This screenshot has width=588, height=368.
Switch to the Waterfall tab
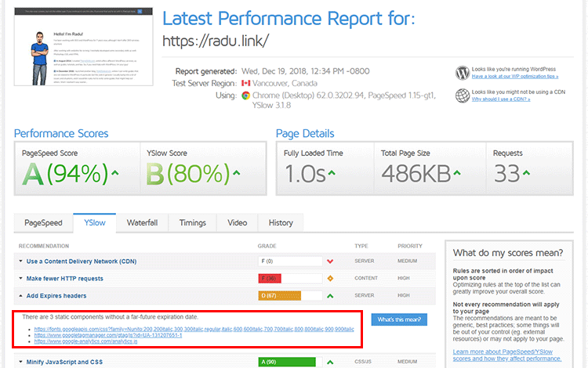click(142, 222)
